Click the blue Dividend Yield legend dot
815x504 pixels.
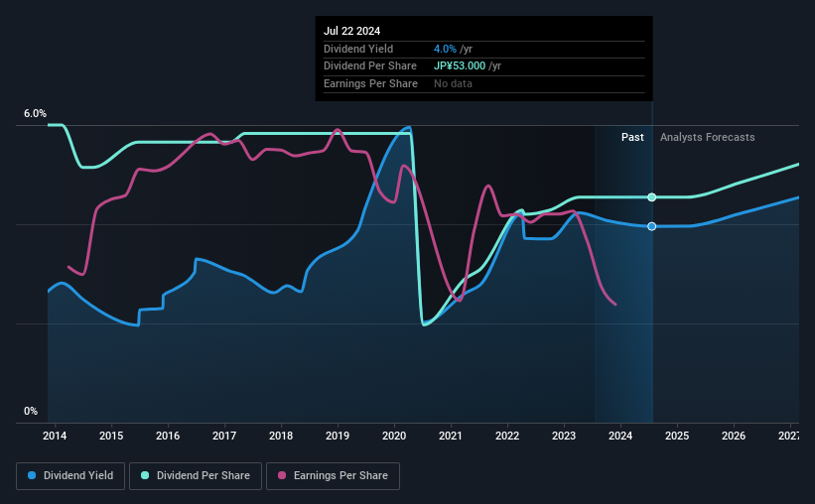tap(32, 475)
